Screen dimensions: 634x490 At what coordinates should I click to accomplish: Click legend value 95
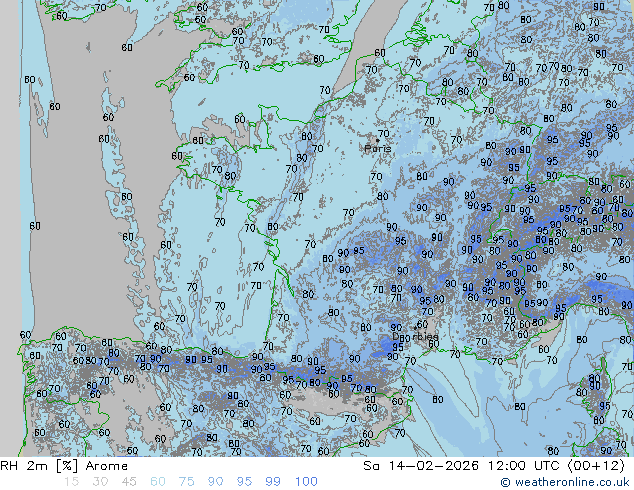pyautogui.click(x=244, y=482)
